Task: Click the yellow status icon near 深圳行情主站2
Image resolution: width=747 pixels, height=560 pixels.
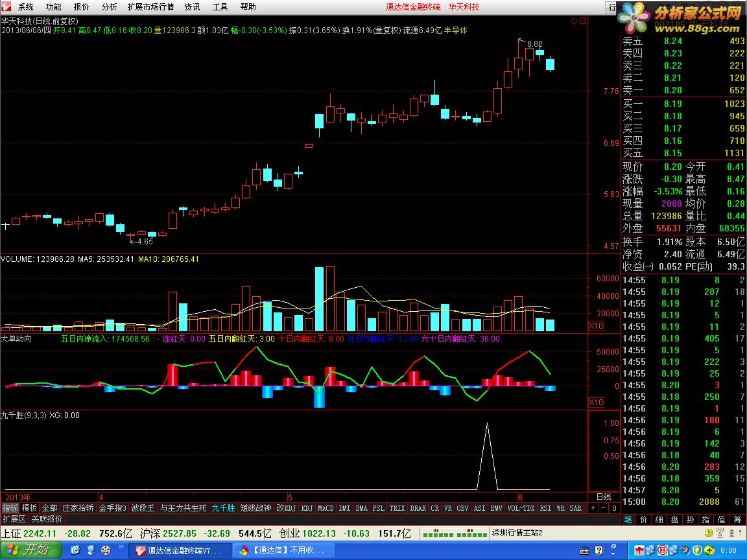Action: pos(708,533)
